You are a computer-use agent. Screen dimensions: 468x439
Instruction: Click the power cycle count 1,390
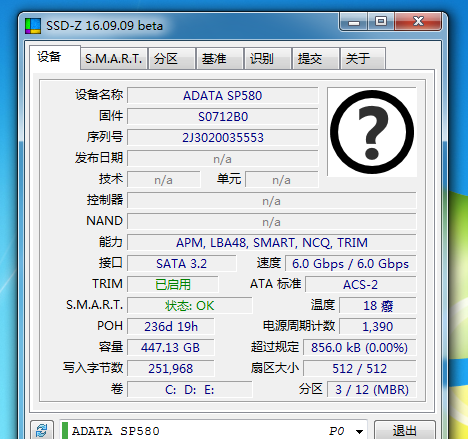pos(378,327)
